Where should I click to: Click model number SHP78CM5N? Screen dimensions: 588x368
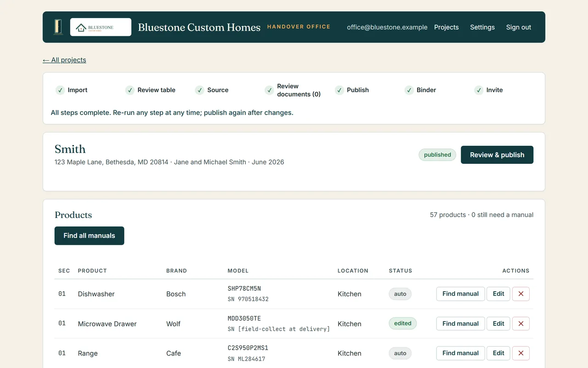point(244,289)
